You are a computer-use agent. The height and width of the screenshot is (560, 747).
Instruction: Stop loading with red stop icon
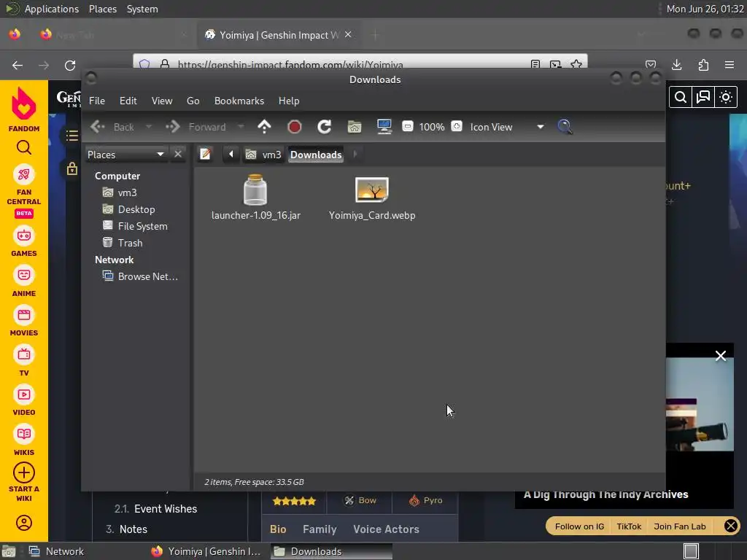295,127
